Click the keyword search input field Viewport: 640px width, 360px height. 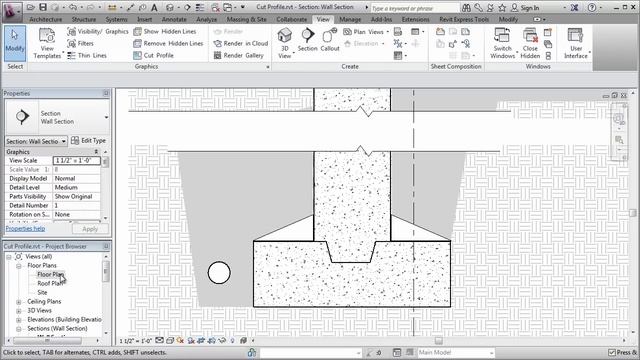415,8
